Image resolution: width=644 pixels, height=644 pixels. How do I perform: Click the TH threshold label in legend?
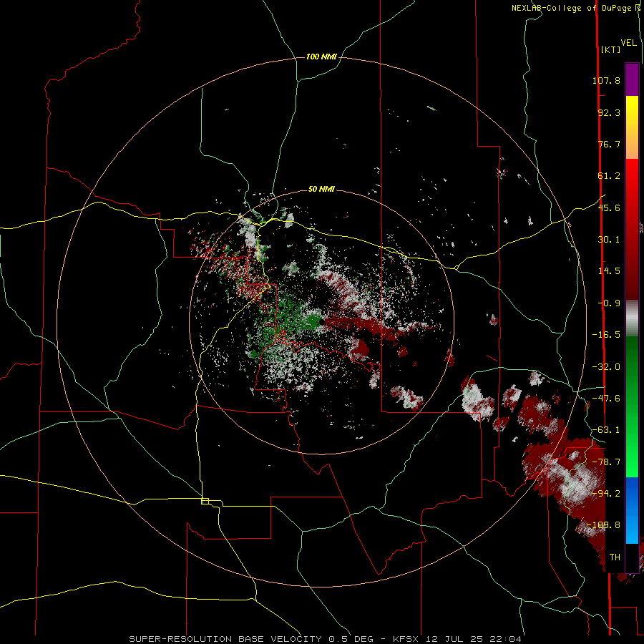click(615, 557)
